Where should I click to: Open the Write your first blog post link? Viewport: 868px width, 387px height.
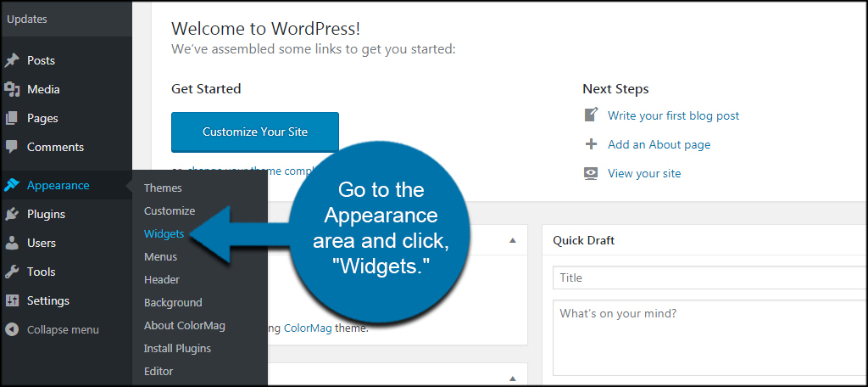point(673,116)
